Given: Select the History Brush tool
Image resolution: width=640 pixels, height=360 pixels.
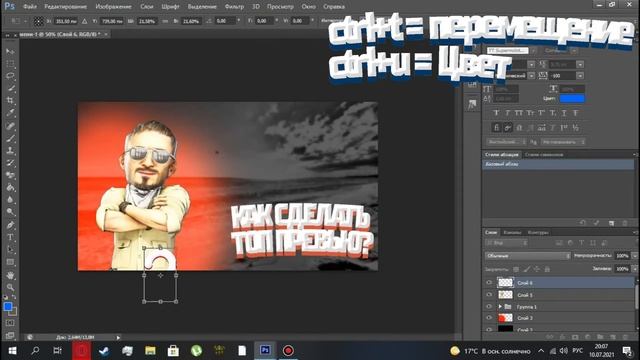Looking at the screenshot, I should tap(10, 163).
